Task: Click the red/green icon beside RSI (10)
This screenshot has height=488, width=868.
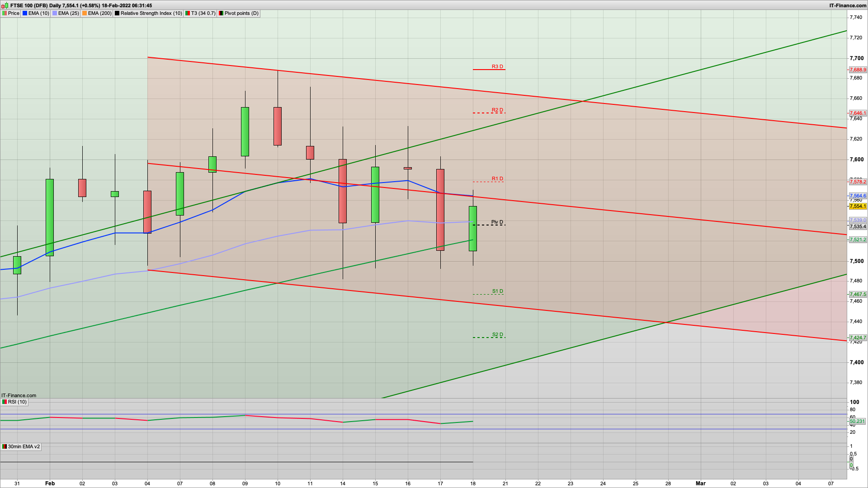Action: pyautogui.click(x=5, y=402)
